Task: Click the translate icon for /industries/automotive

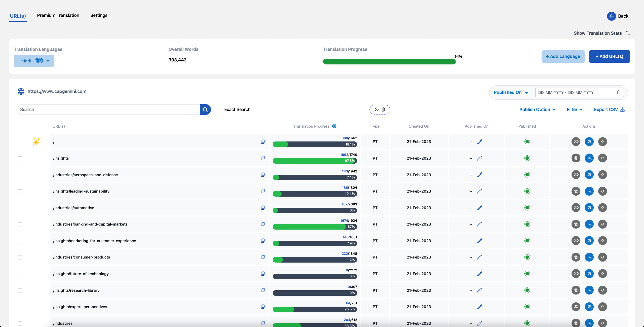Action: (x=589, y=208)
